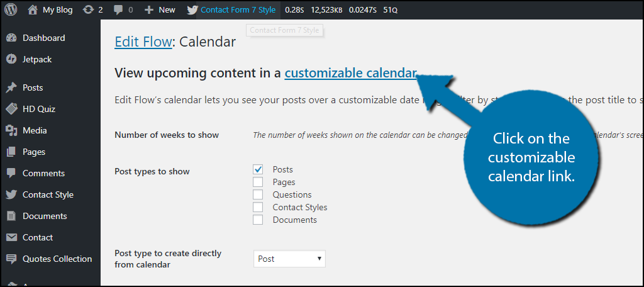Click the Comments bubble icon in sidebar
Image resolution: width=644 pixels, height=287 pixels.
[11, 173]
